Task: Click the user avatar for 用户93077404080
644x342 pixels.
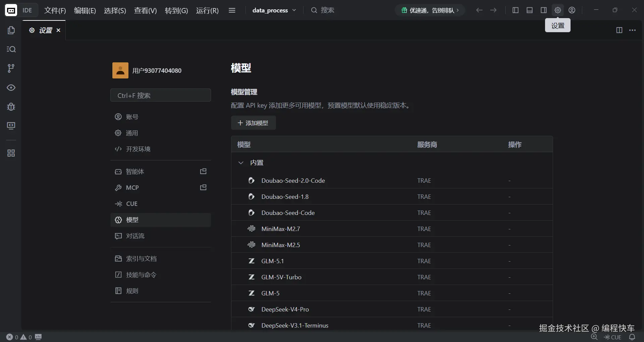Action: tap(120, 70)
